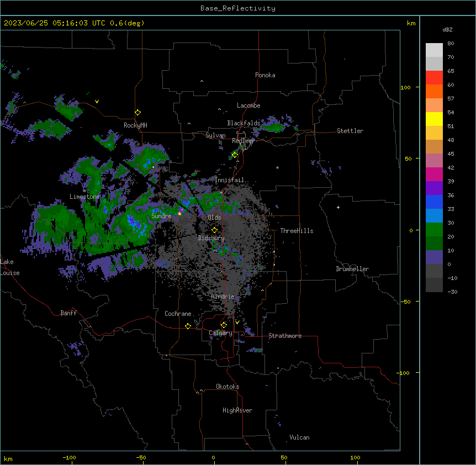Click the RedDeer city label
The height and width of the screenshot is (465, 476).
click(x=243, y=141)
